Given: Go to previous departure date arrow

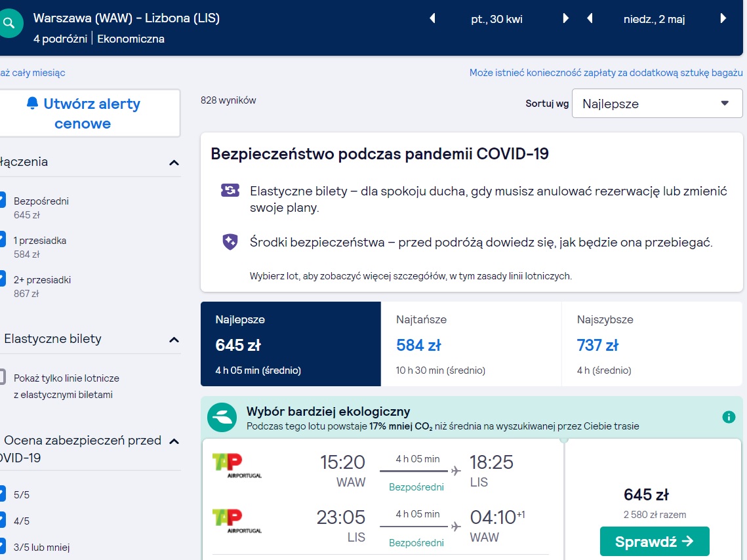Looking at the screenshot, I should pyautogui.click(x=433, y=18).
